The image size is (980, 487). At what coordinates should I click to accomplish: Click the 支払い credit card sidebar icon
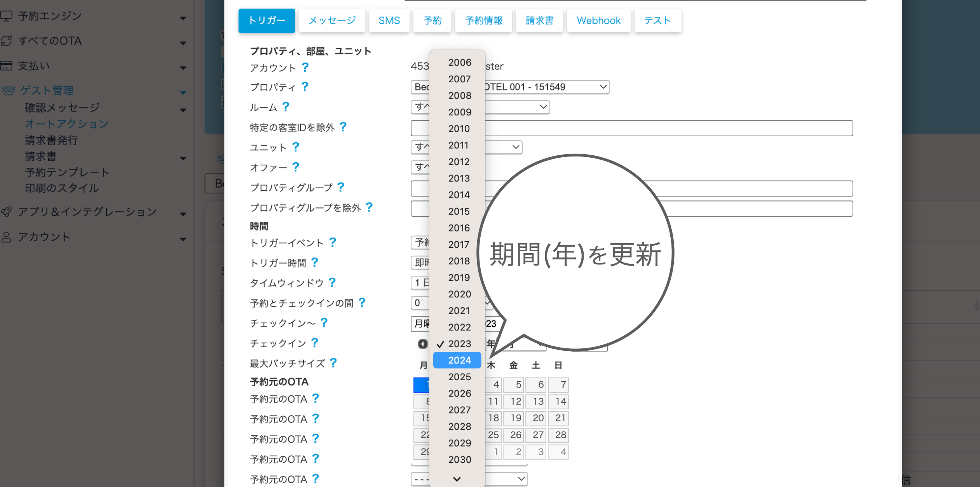pos(7,66)
